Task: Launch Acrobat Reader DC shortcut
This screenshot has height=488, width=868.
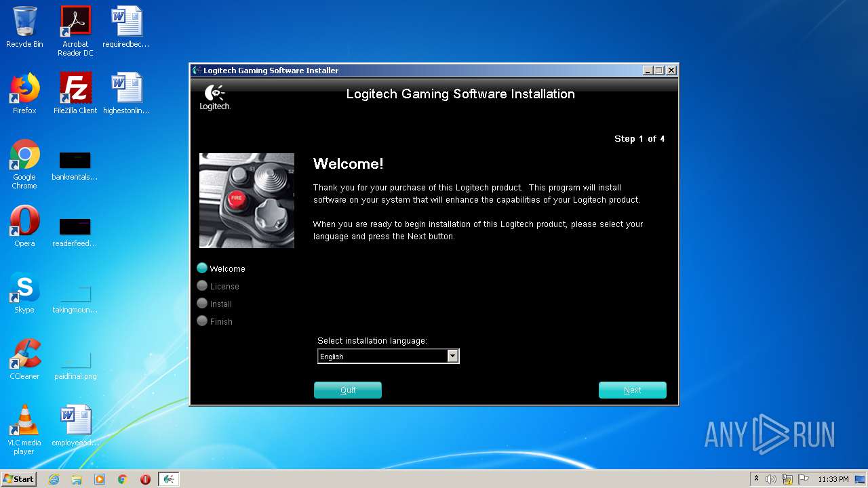Action: point(75,31)
